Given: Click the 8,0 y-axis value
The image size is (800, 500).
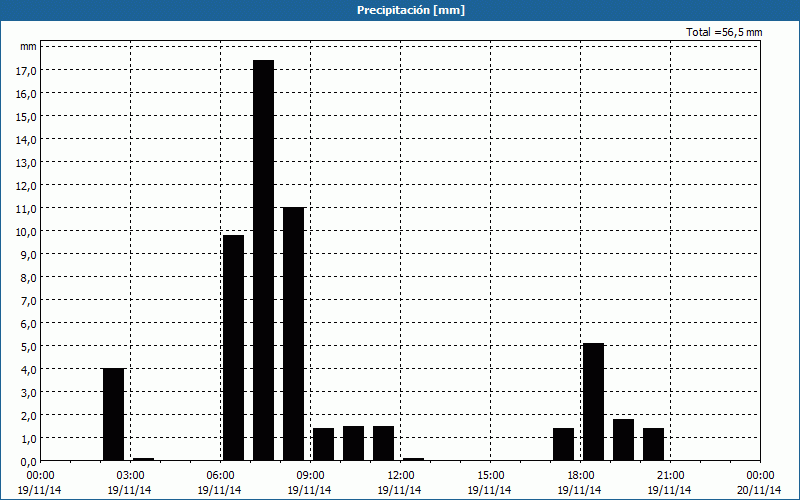Looking at the screenshot, I should [29, 278].
